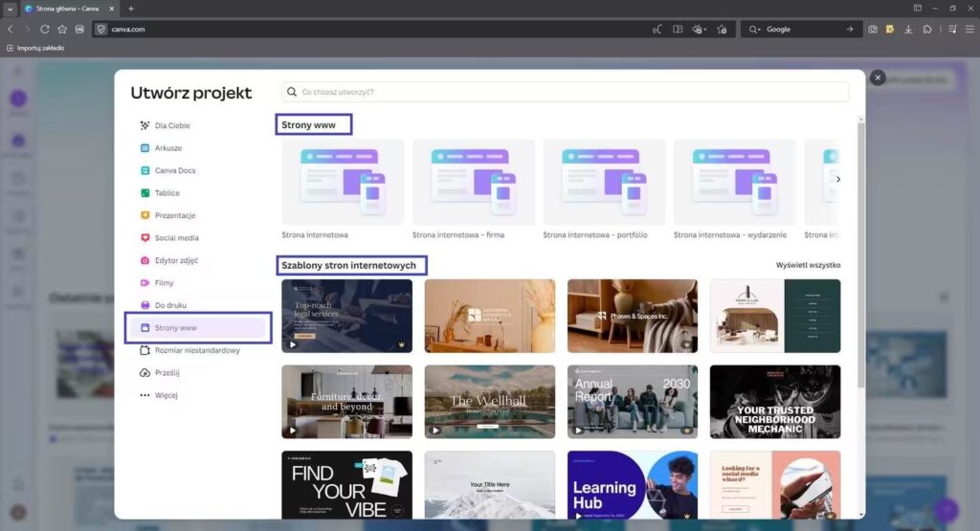Go back in browser history
980x531 pixels.
point(10,30)
